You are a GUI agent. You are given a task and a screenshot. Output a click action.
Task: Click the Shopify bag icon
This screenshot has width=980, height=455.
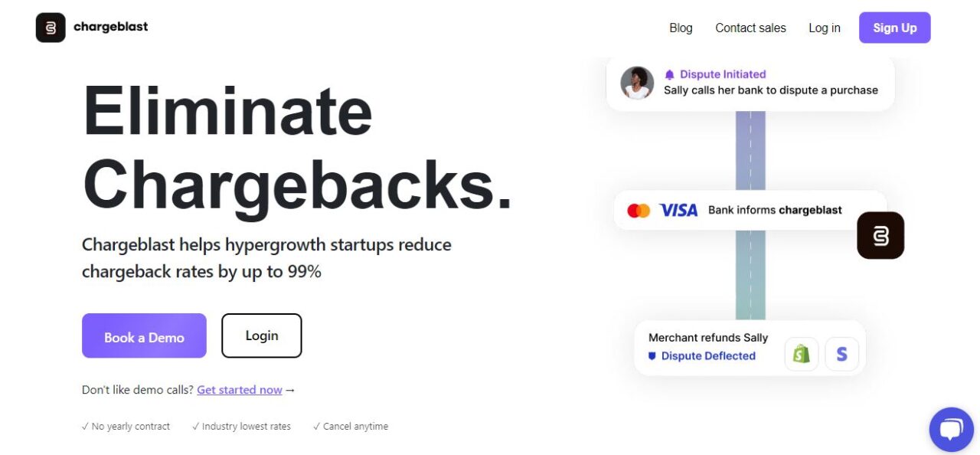(x=802, y=355)
